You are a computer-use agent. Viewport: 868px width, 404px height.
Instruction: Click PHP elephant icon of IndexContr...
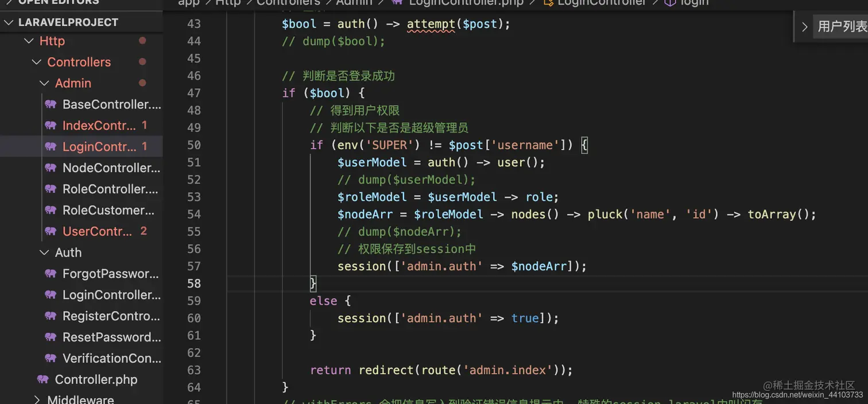(x=51, y=126)
